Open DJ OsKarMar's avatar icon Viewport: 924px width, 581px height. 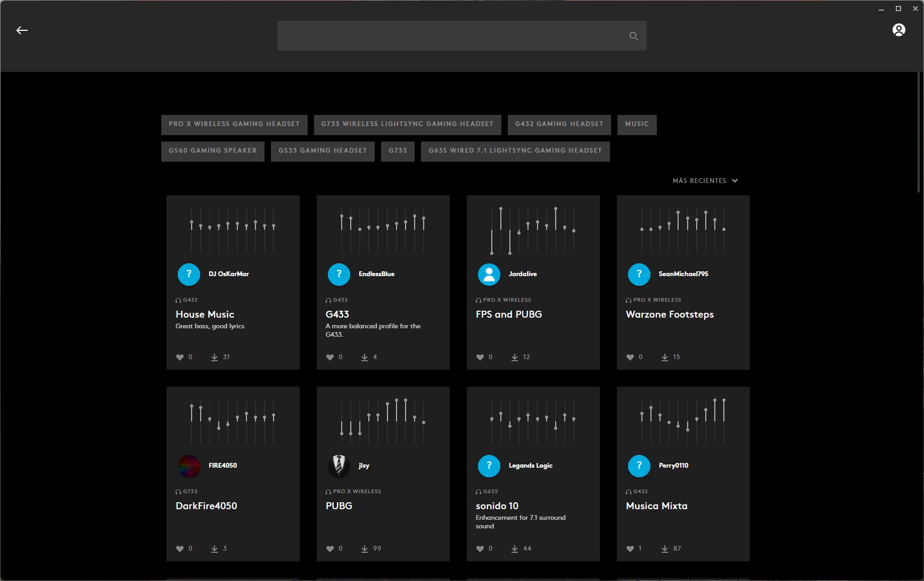(x=189, y=275)
